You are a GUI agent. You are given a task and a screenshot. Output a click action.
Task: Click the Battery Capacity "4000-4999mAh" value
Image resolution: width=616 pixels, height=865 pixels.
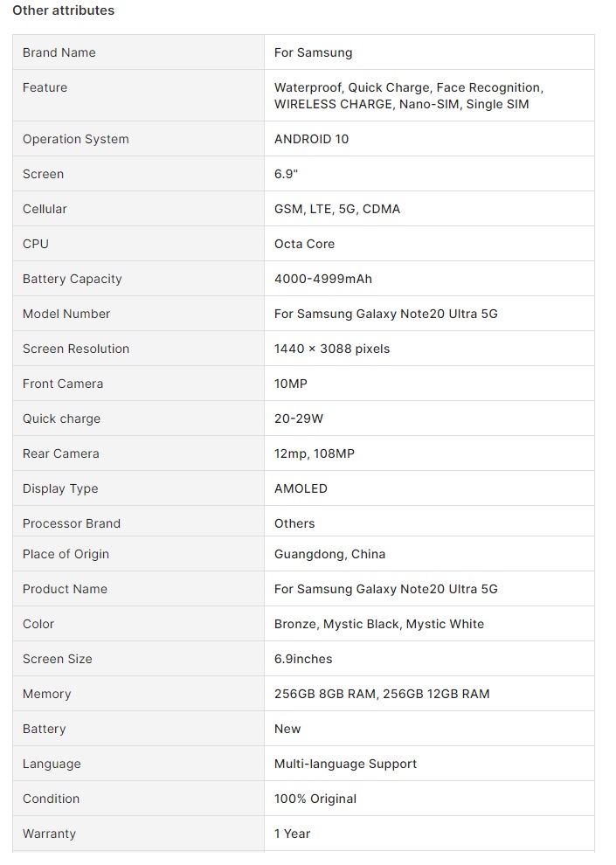coord(322,279)
